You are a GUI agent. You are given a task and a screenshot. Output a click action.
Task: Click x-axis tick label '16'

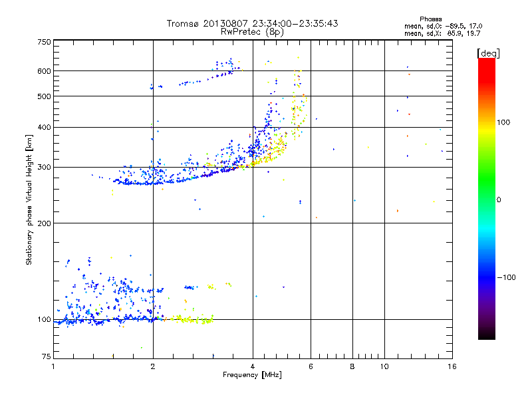click(452, 366)
